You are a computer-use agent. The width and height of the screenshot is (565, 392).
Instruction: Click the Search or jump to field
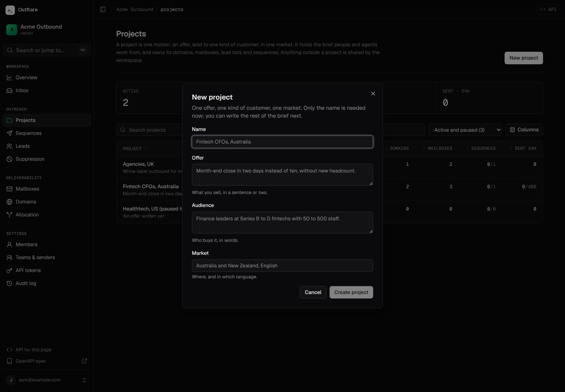tap(47, 50)
